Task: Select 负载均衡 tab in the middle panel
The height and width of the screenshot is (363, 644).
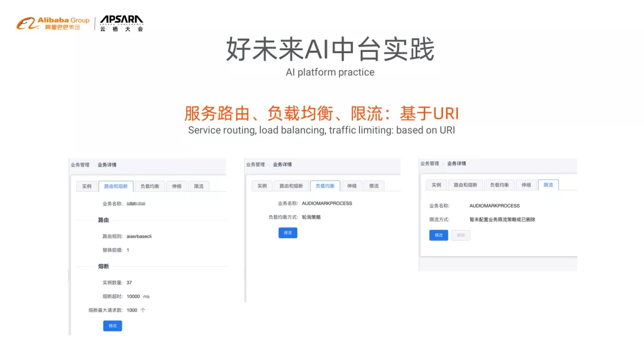Action: pos(325,186)
